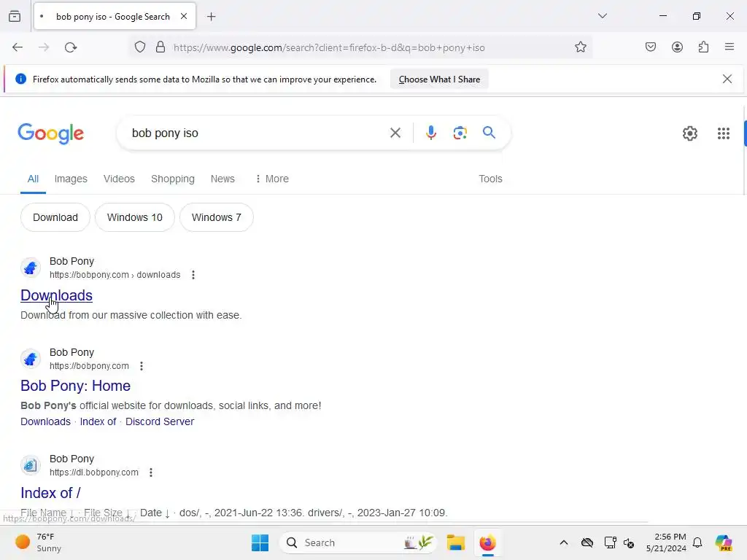The width and height of the screenshot is (747, 560).
Task: Open a new tab with plus button
Action: pos(212,17)
